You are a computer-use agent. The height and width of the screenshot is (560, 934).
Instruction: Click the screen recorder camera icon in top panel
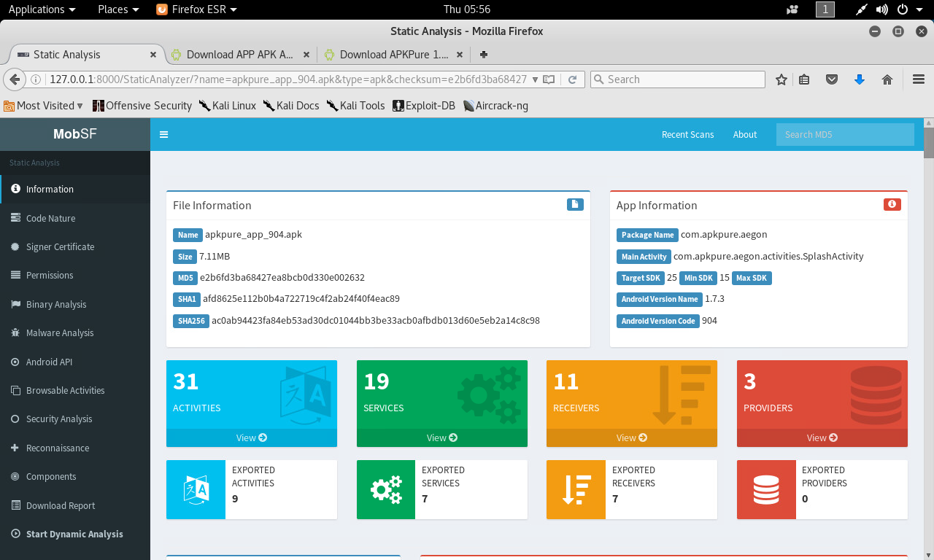click(792, 9)
